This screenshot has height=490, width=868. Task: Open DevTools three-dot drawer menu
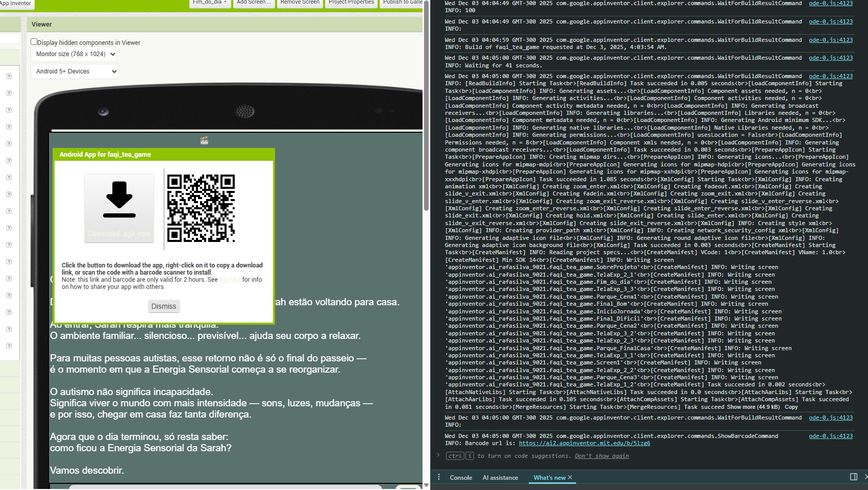tap(439, 477)
